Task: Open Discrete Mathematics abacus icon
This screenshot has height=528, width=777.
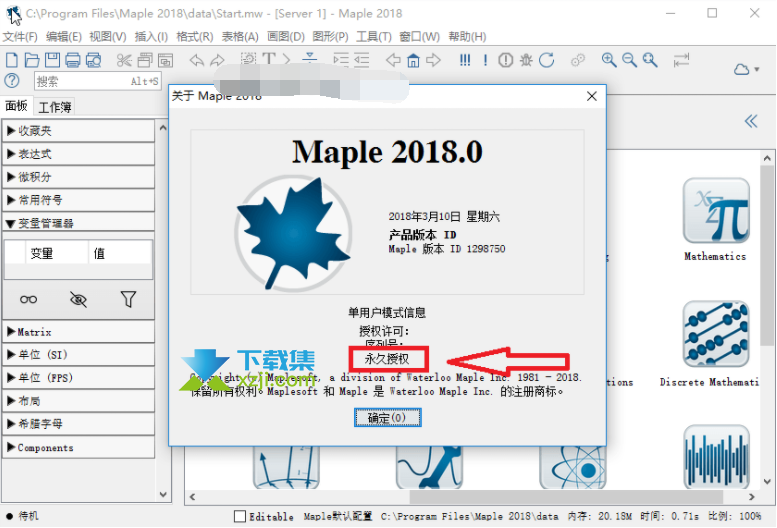Action: tap(716, 333)
